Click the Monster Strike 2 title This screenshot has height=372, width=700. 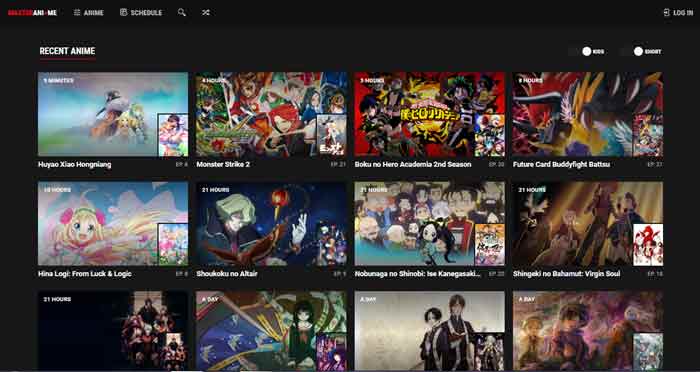(x=223, y=164)
